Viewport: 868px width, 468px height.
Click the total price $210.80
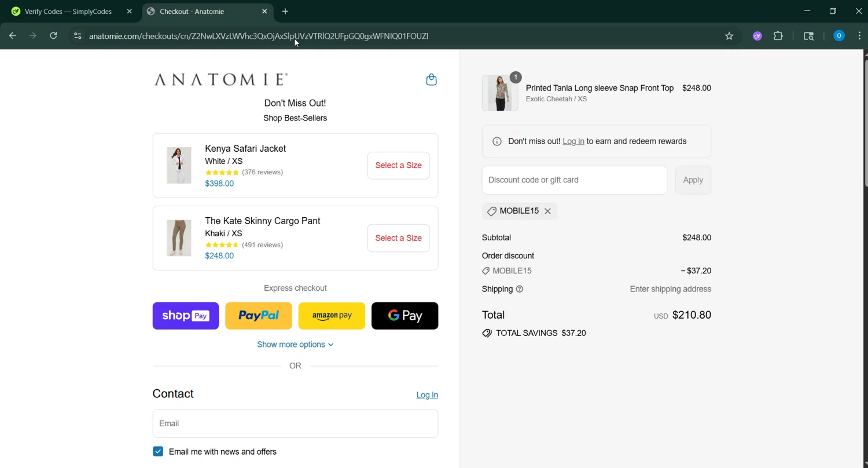tap(692, 315)
